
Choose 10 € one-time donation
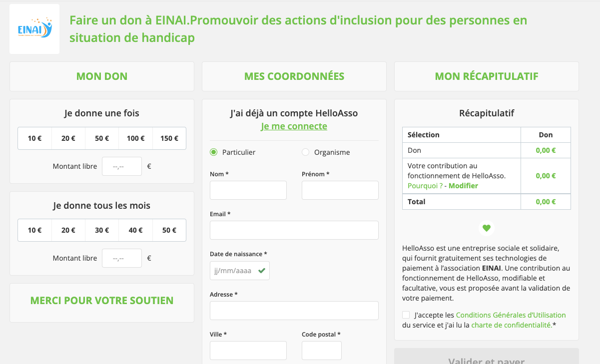[x=34, y=138]
